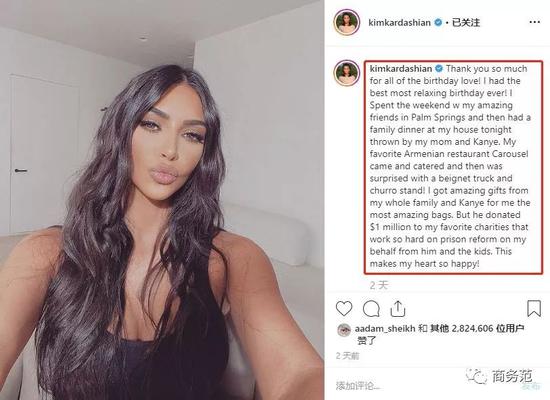
Task: Click the 2天 timestamp below the caption
Action: [x=379, y=285]
